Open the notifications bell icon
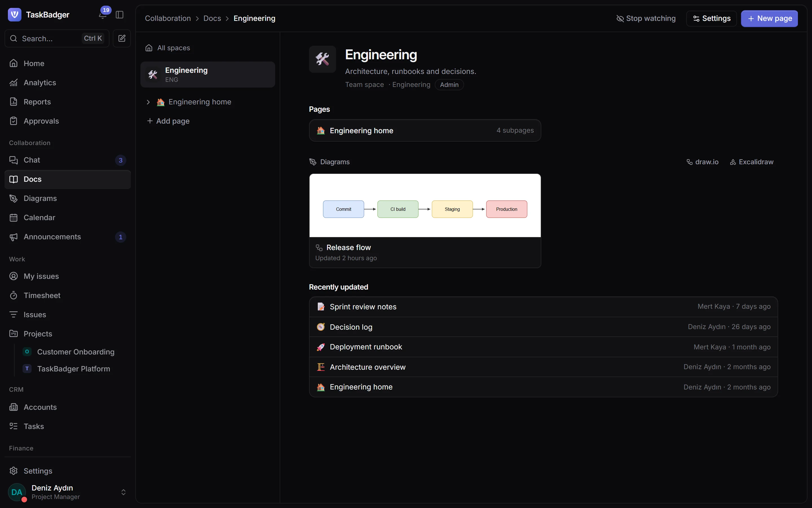This screenshot has height=508, width=812. coord(103,15)
